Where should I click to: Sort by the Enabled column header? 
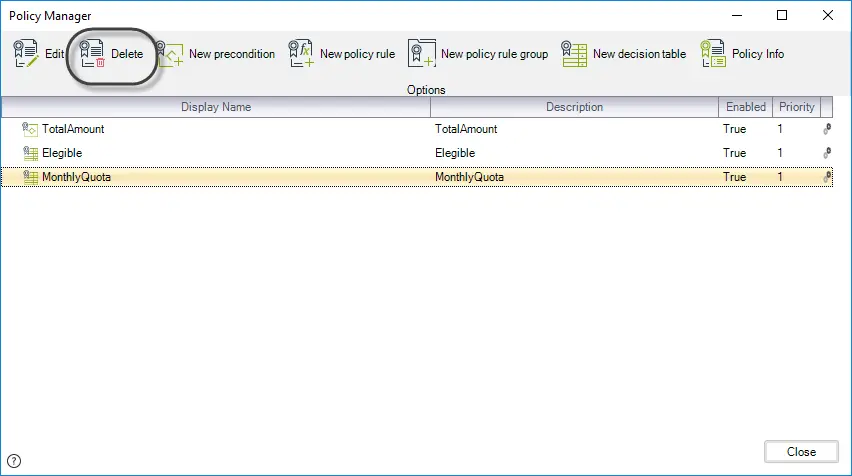tap(746, 107)
